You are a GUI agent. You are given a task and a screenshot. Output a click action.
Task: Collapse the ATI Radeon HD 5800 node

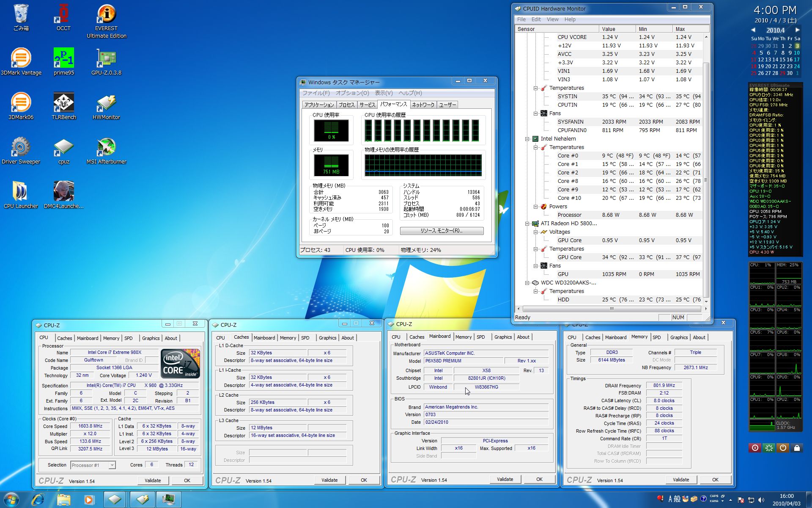coord(527,224)
